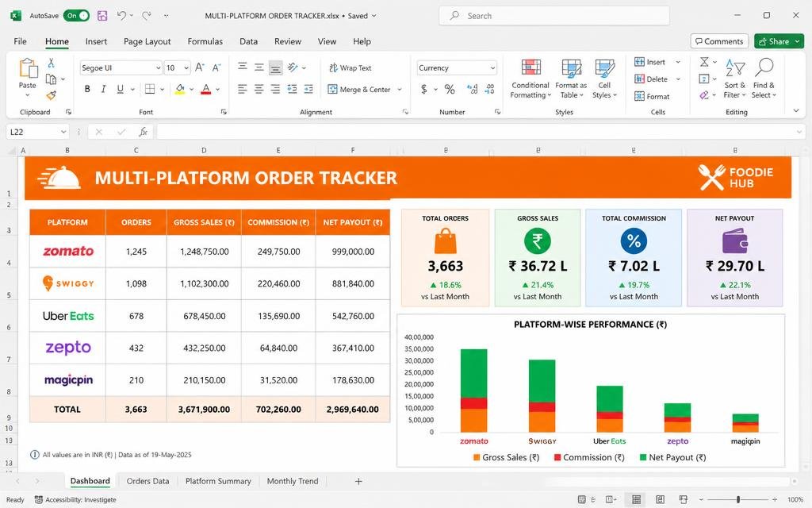Screen dimensions: 812x508
Task: Align text to the left
Action: (243, 89)
